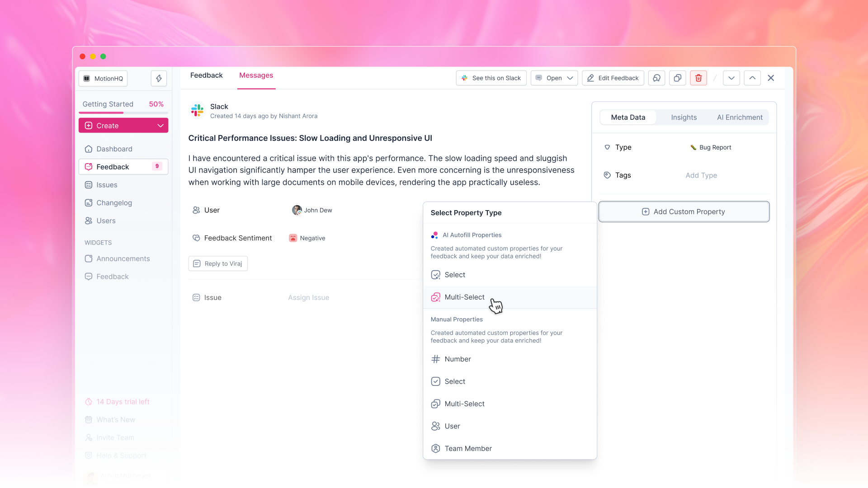Image resolution: width=868 pixels, height=488 pixels.
Task: Click Reply to Viraj button
Action: click(218, 264)
